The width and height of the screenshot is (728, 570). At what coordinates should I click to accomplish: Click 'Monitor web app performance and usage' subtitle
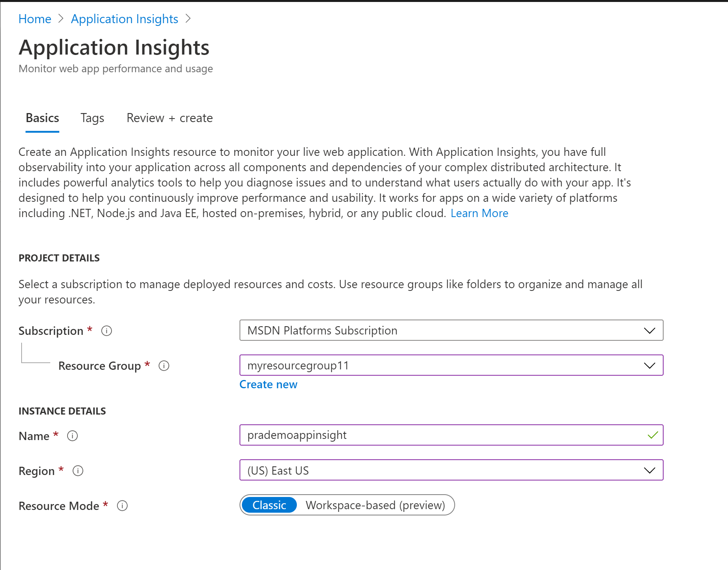click(116, 69)
